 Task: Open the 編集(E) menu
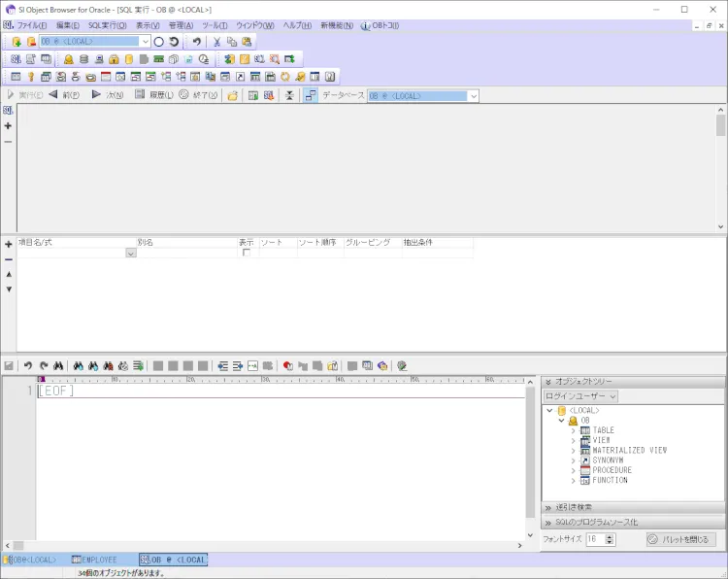(x=68, y=25)
